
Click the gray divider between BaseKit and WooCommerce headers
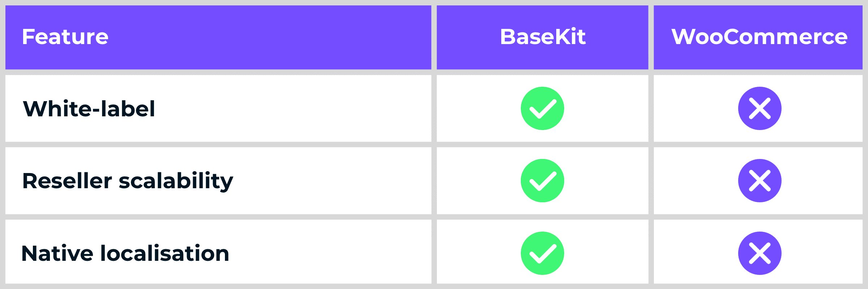coord(651,37)
